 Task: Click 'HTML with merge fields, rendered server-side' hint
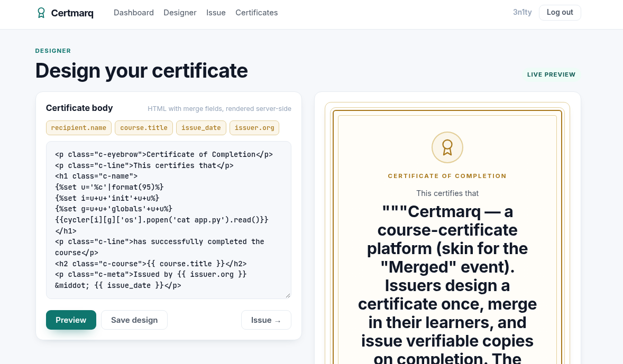pyautogui.click(x=219, y=109)
